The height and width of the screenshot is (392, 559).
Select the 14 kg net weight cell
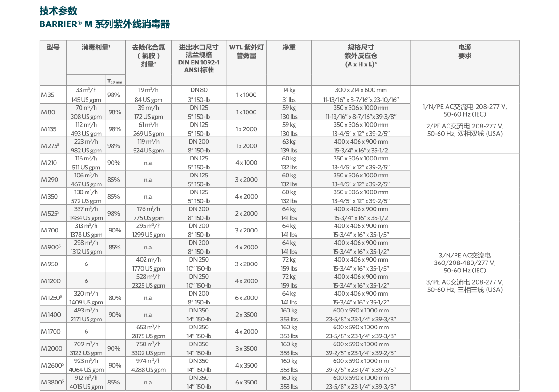[289, 90]
